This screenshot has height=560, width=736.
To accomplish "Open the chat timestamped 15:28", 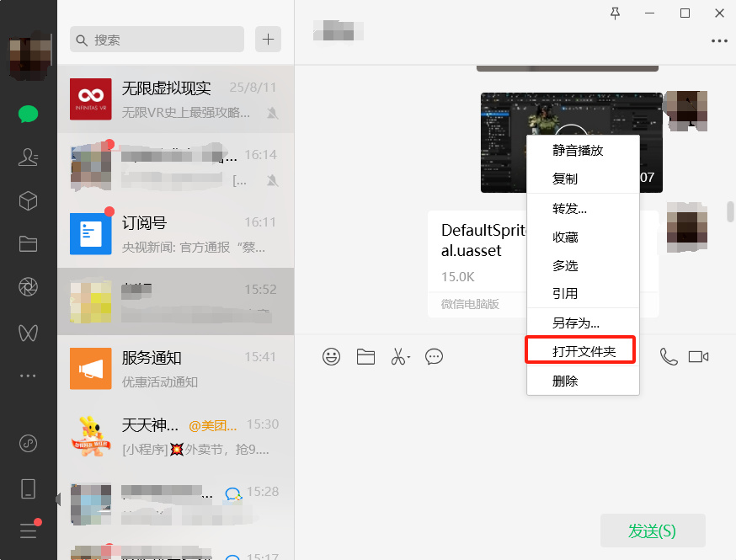I will click(175, 504).
